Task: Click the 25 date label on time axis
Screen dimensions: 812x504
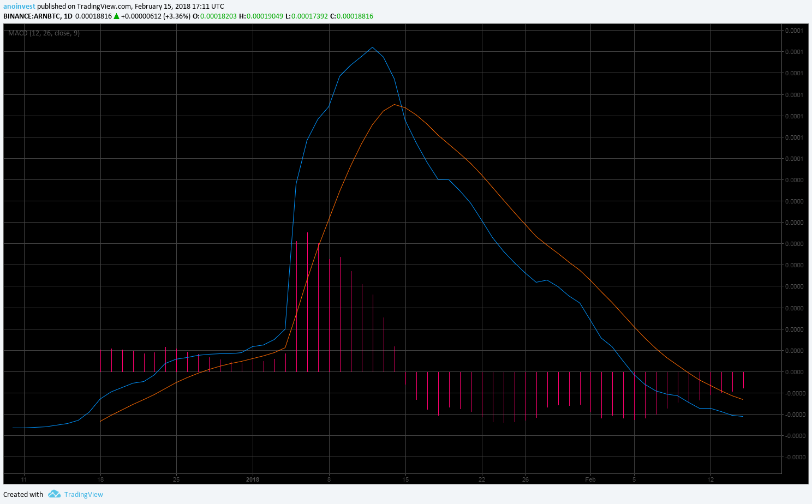Action: (176, 479)
